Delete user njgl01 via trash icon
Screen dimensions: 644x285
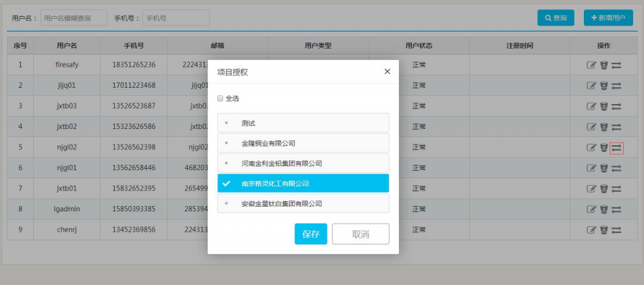pos(604,168)
